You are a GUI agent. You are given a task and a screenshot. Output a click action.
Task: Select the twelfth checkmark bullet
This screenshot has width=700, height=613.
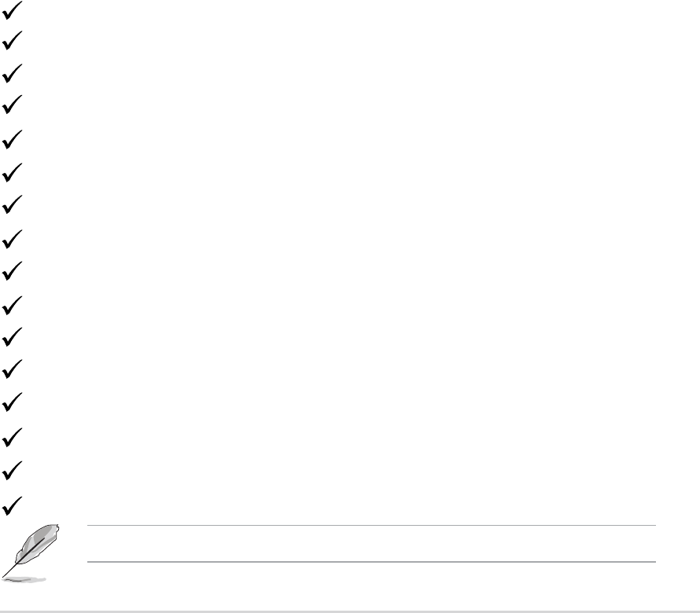tap(13, 369)
